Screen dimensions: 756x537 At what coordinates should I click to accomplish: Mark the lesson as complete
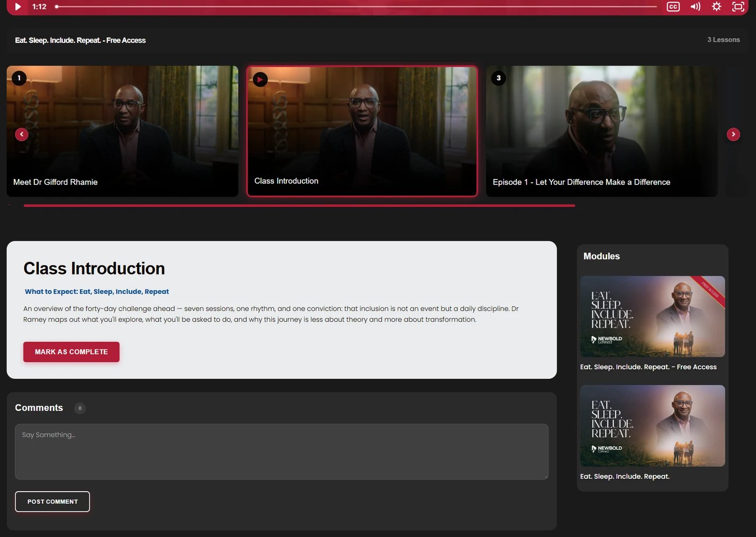[x=71, y=352]
